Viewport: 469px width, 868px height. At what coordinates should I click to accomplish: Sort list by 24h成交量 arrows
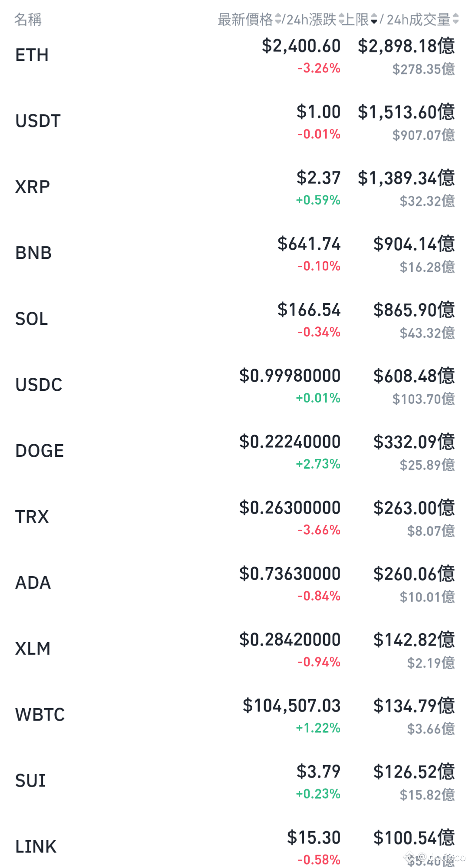click(x=455, y=20)
